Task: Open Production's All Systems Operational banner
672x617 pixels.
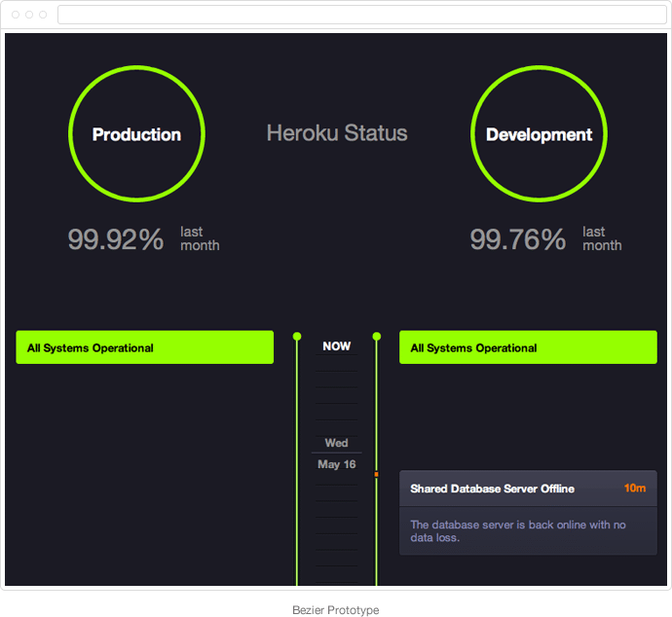Action: click(144, 347)
